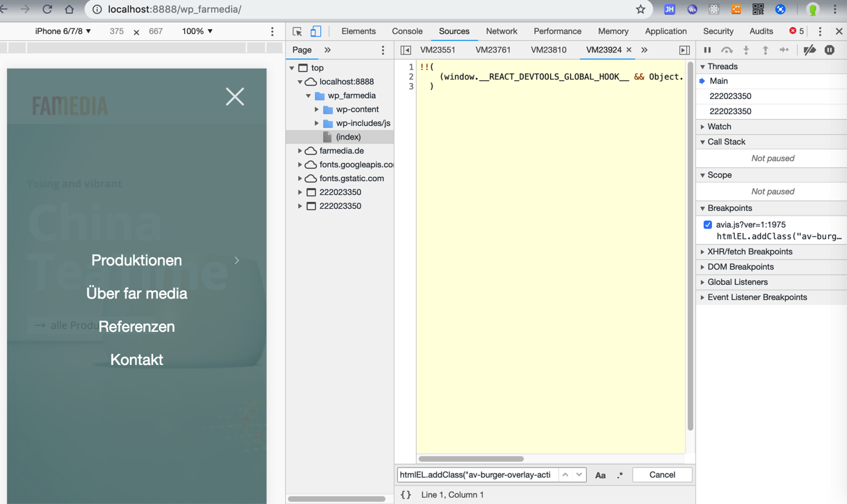Go to browser home page icon

tap(69, 9)
